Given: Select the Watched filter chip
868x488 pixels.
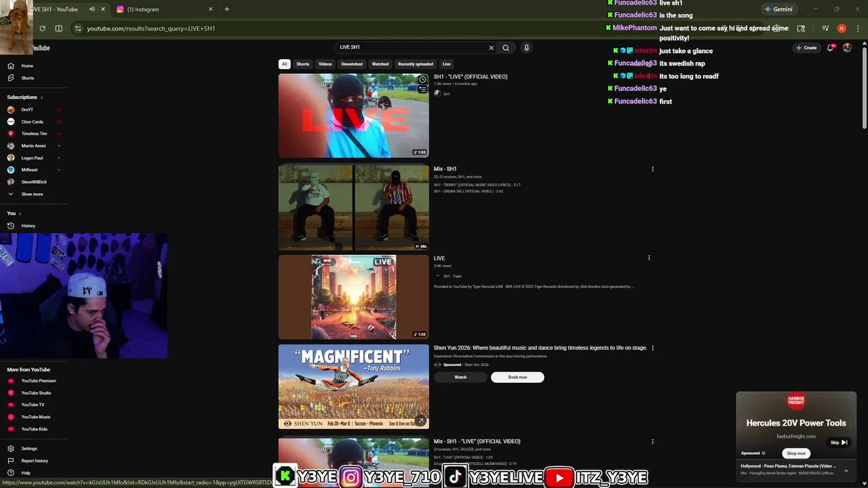Looking at the screenshot, I should (380, 64).
